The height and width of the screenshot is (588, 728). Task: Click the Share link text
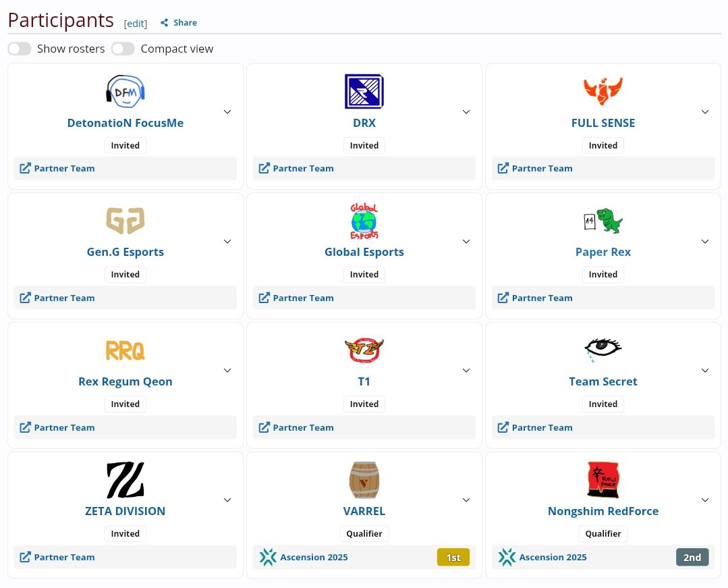tap(186, 23)
